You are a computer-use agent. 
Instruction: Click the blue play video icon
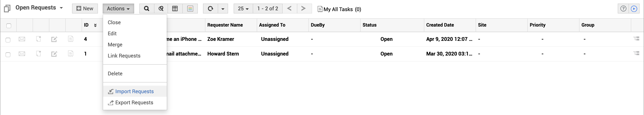[634, 9]
